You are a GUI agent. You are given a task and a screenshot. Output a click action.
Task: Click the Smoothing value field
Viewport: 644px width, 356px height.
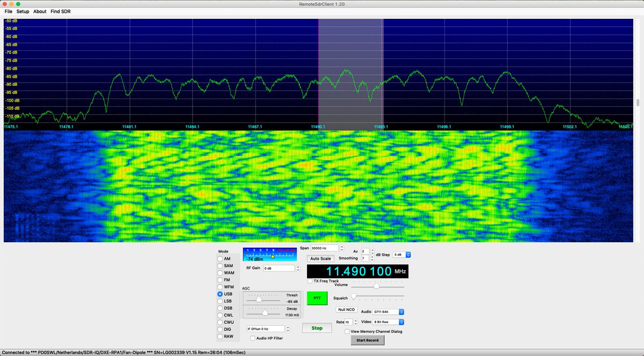pos(365,258)
